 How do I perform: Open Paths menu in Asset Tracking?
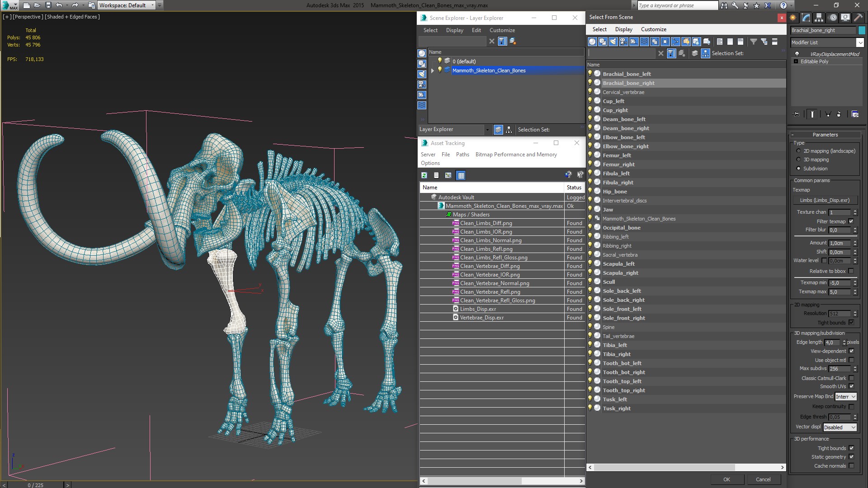pyautogui.click(x=462, y=155)
